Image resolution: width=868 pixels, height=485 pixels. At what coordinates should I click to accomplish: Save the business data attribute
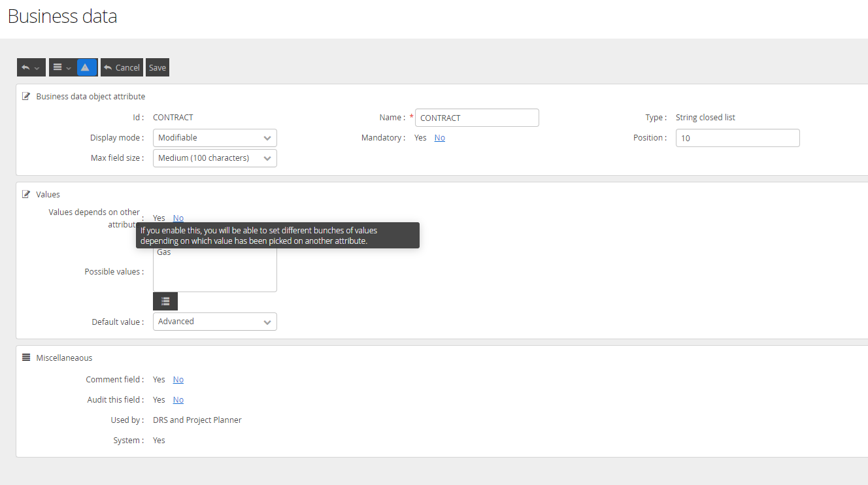click(158, 67)
